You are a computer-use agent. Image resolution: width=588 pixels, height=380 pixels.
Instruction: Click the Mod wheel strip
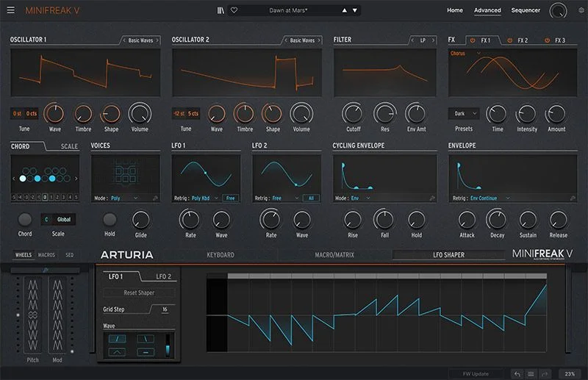[x=57, y=315]
